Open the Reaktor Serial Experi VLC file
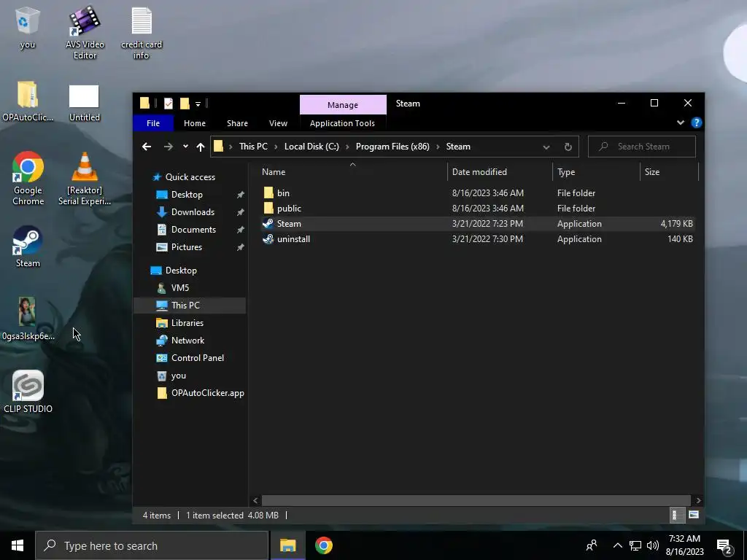Viewport: 747px width, 560px height. (85, 178)
